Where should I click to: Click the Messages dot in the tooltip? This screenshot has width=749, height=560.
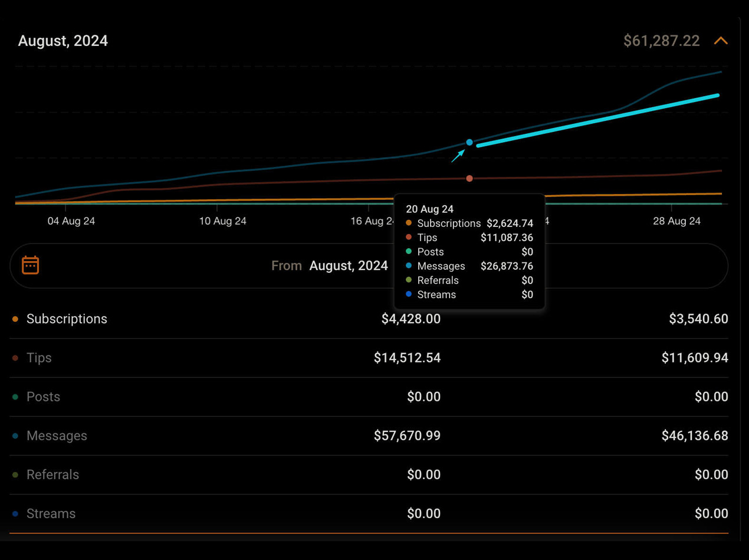click(409, 266)
